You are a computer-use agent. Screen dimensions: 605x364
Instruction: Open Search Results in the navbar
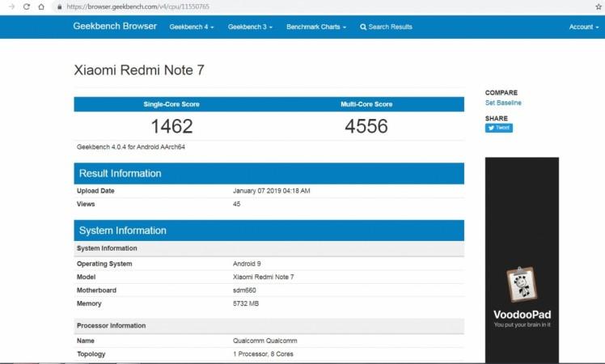[390, 27]
